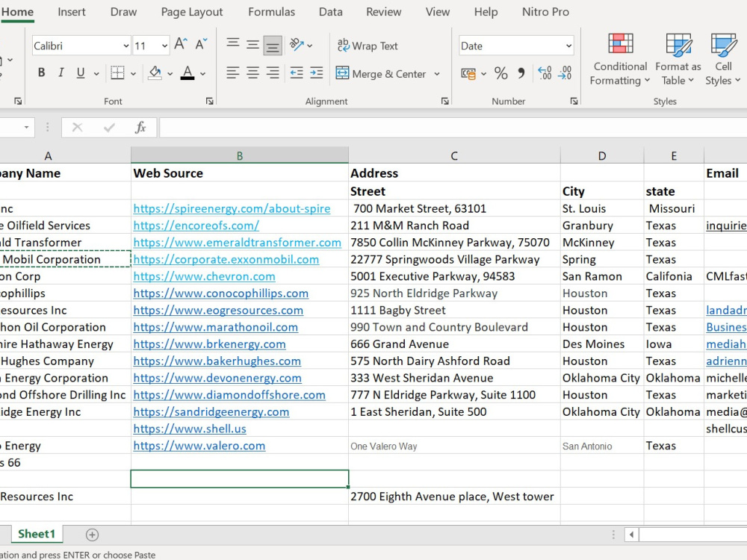Open underline style dropdown arrow
This screenshot has width=747, height=560.
tap(96, 73)
